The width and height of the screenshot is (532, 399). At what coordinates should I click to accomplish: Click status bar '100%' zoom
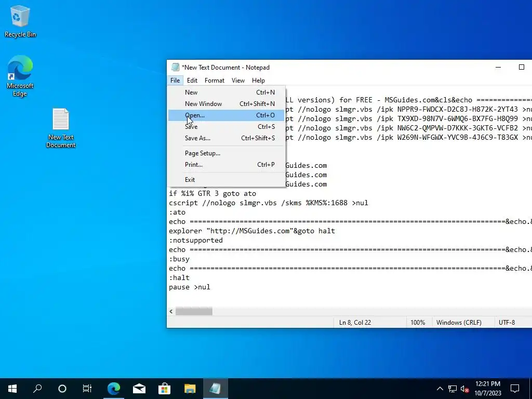coord(418,322)
